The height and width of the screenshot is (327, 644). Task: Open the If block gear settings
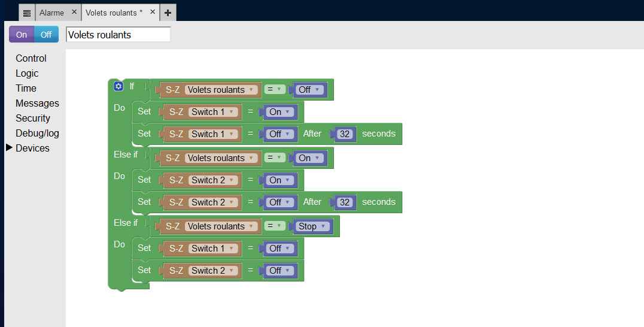point(119,86)
